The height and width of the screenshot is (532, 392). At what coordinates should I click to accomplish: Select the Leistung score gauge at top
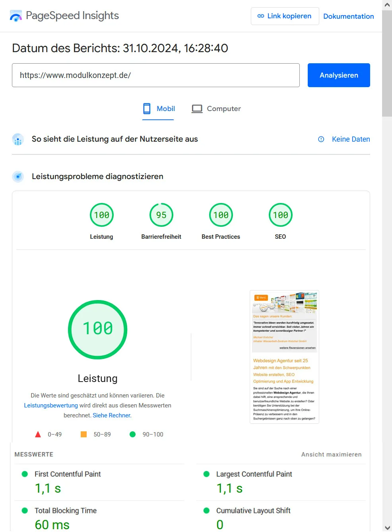[102, 215]
